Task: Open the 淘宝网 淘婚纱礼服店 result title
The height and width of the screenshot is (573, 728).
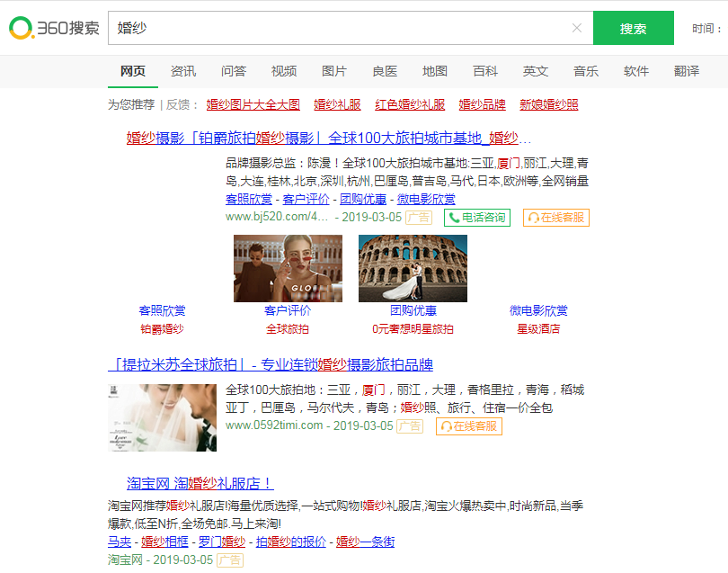Action: tap(200, 484)
